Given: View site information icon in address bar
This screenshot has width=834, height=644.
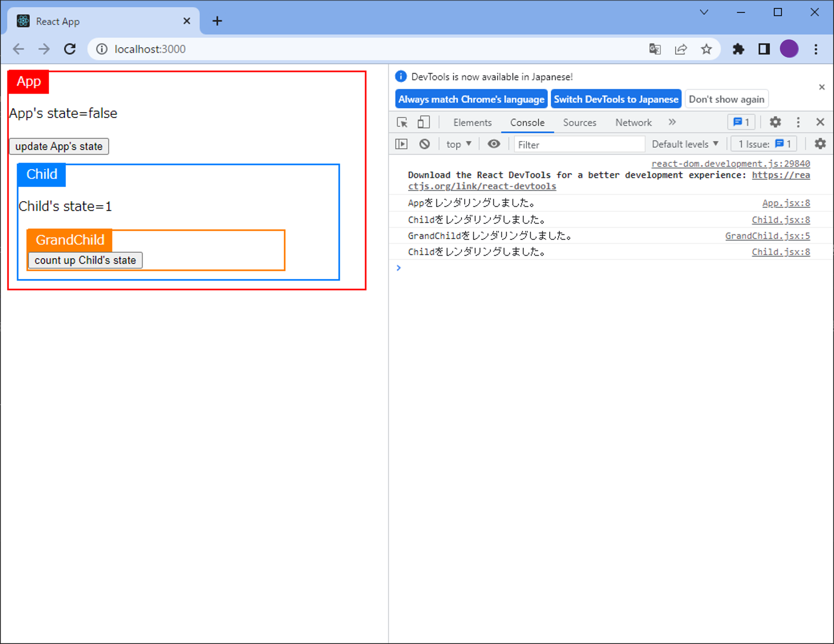Looking at the screenshot, I should pos(102,49).
